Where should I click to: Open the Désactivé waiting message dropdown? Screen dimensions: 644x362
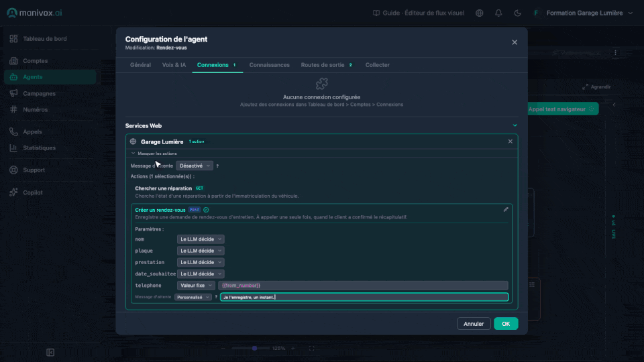point(195,166)
